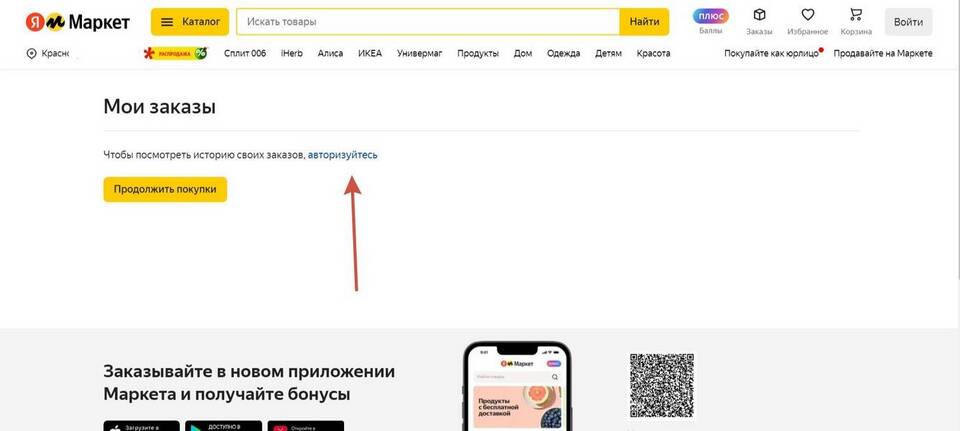Click the Продолжить покупки button
Screen dimensions: 960x431
tap(165, 189)
